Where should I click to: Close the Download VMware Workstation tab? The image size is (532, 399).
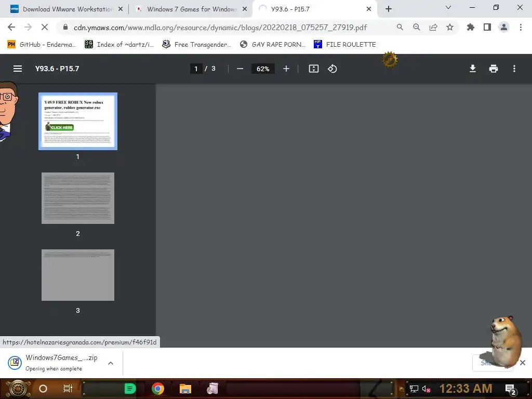[x=121, y=9]
